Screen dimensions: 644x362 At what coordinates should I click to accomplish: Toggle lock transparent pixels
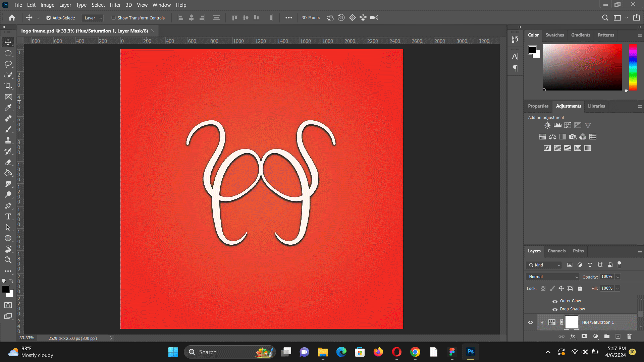point(543,288)
